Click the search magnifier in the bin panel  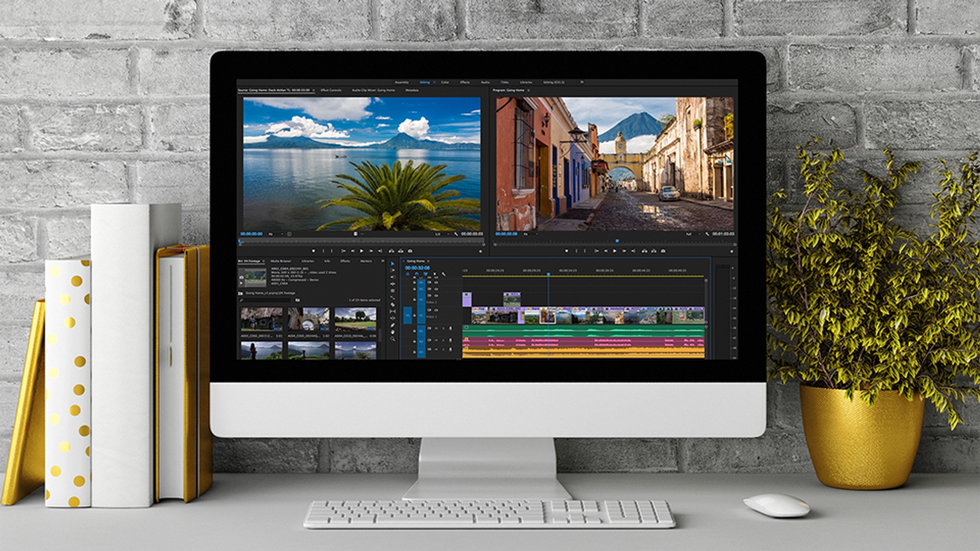tap(240, 300)
